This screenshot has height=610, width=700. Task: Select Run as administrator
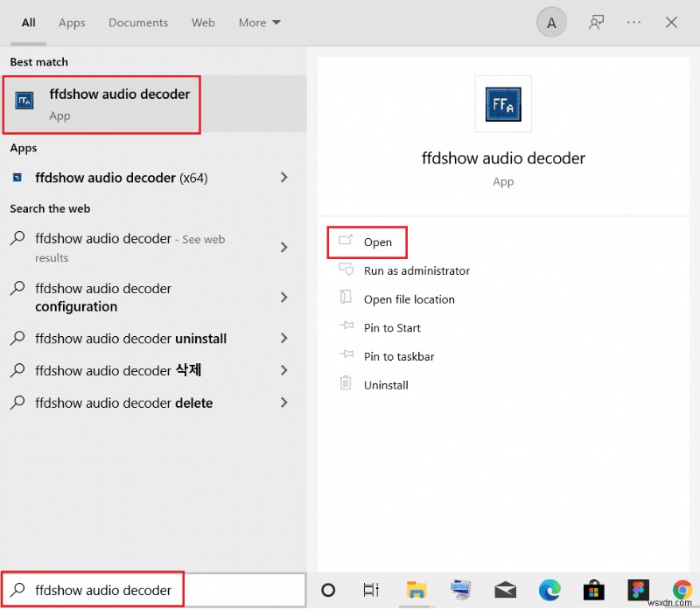[x=416, y=270]
